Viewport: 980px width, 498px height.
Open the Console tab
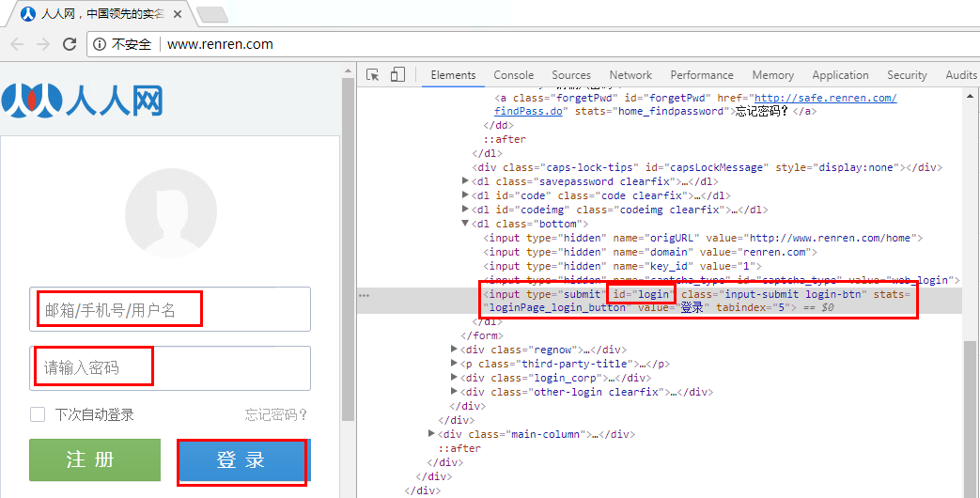[514, 75]
